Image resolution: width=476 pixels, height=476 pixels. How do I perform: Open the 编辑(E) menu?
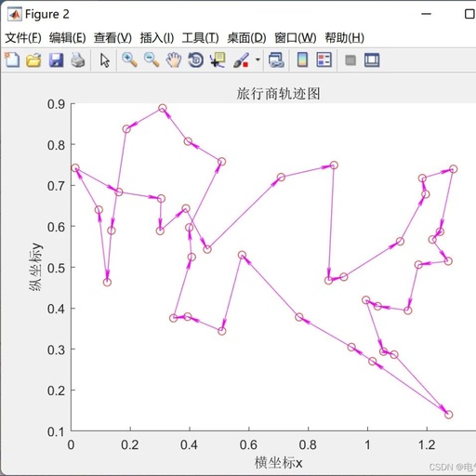68,38
